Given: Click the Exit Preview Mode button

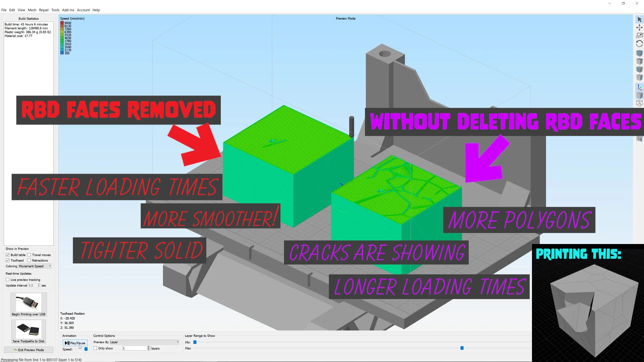Looking at the screenshot, I should [x=29, y=350].
